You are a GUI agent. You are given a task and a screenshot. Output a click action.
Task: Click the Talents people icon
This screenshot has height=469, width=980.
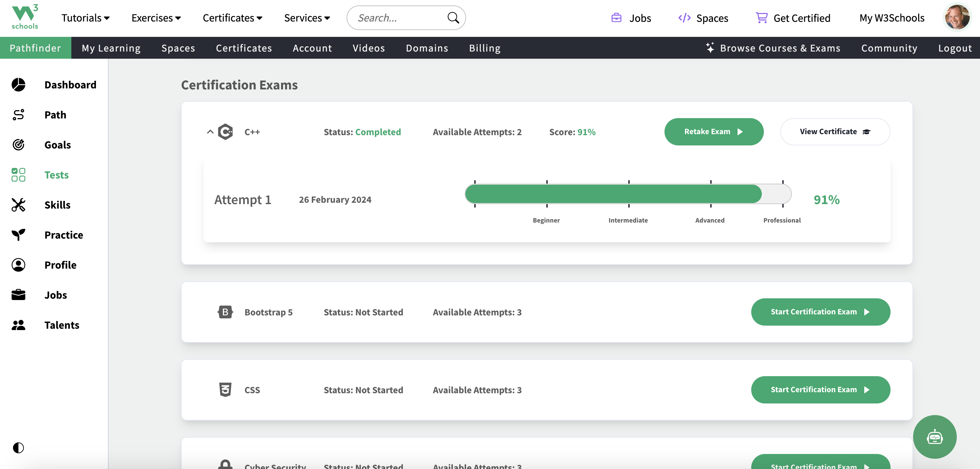coord(18,325)
